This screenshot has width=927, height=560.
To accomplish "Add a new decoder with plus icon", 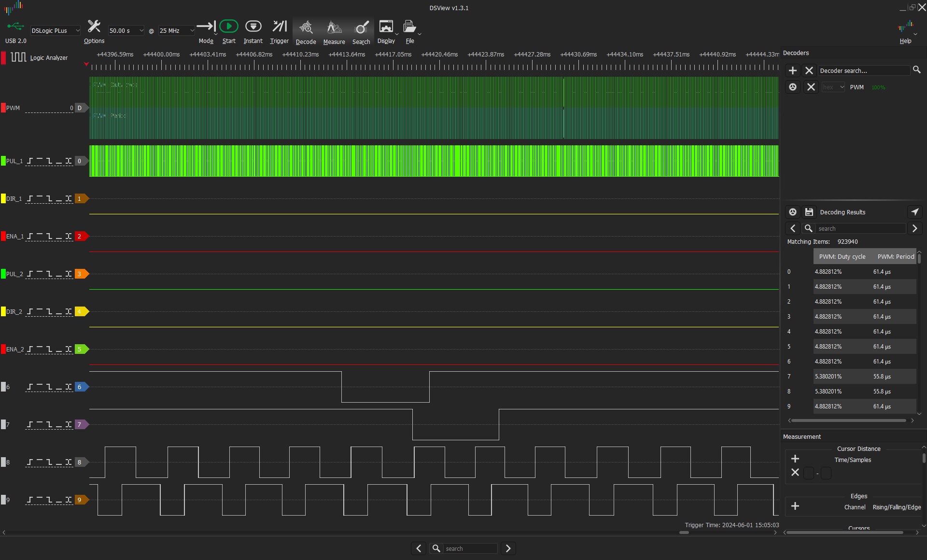I will tap(793, 70).
